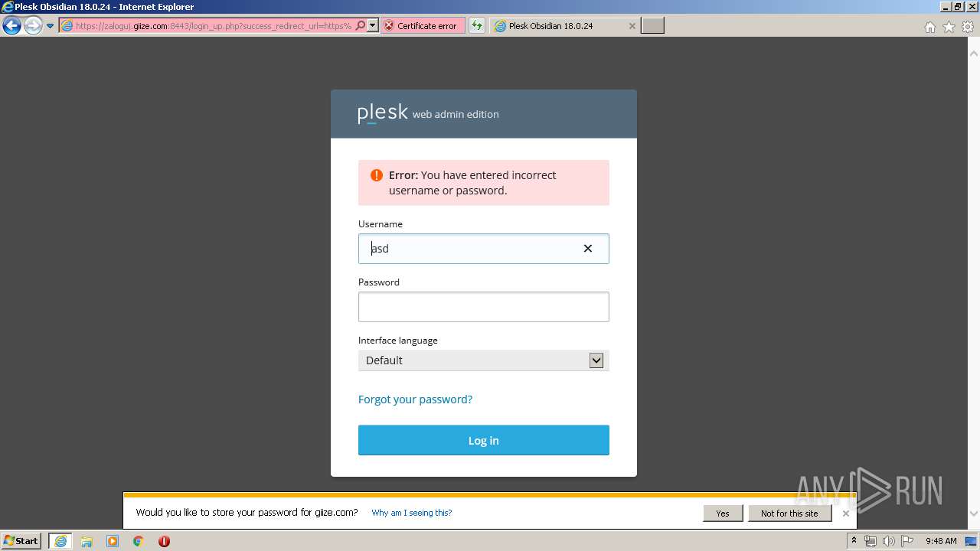Image resolution: width=980 pixels, height=551 pixels.
Task: Click the Log in button
Action: coord(484,440)
